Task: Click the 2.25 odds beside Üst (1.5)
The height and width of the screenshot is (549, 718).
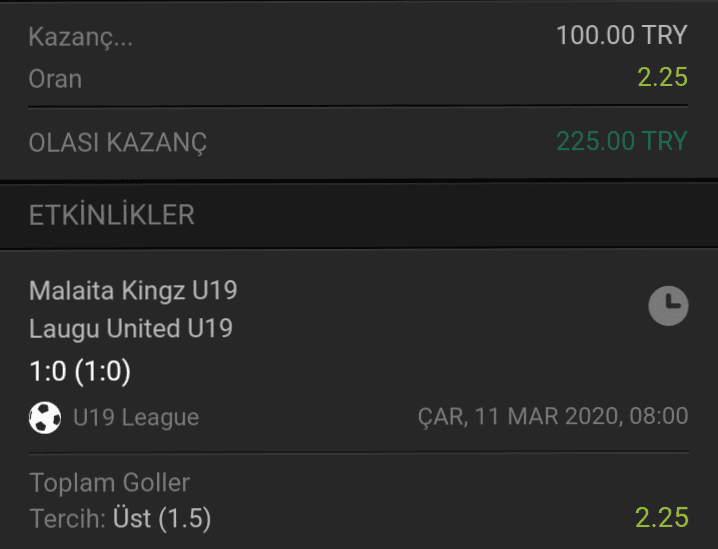Action: [x=662, y=517]
